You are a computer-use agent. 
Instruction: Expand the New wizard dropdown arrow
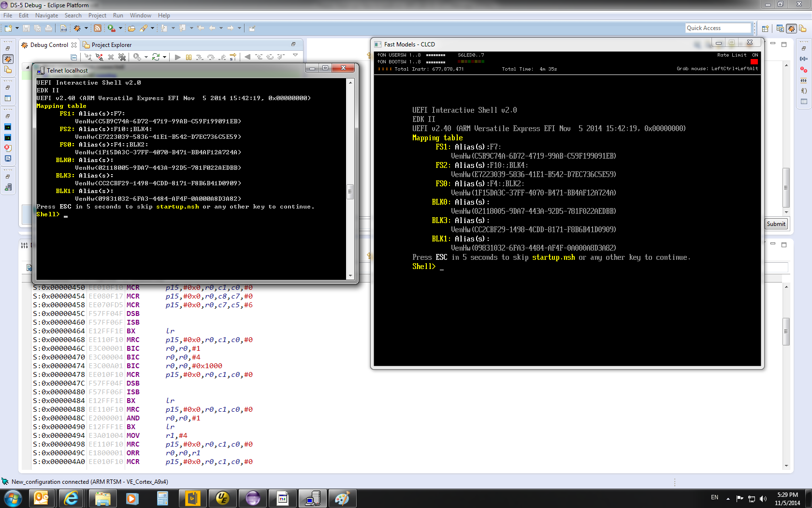[17, 29]
